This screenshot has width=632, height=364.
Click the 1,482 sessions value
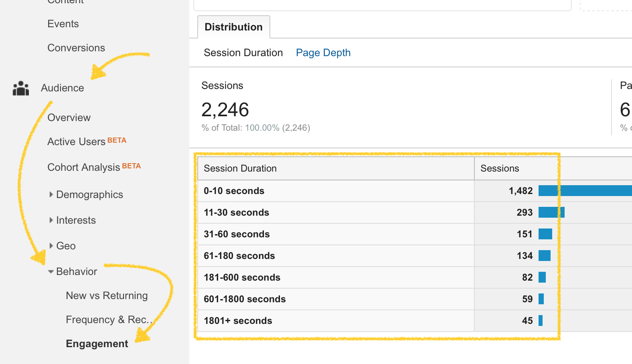pos(521,191)
